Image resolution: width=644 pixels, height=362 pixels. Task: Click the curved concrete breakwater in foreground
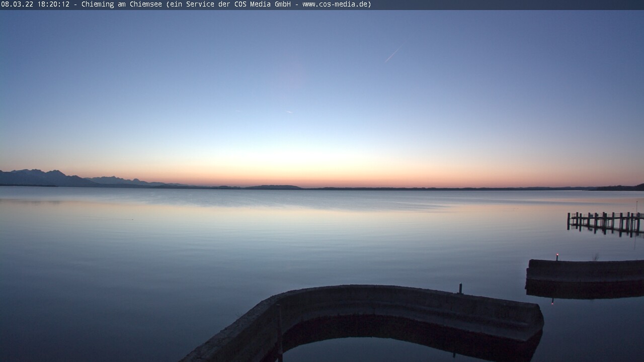403,302
